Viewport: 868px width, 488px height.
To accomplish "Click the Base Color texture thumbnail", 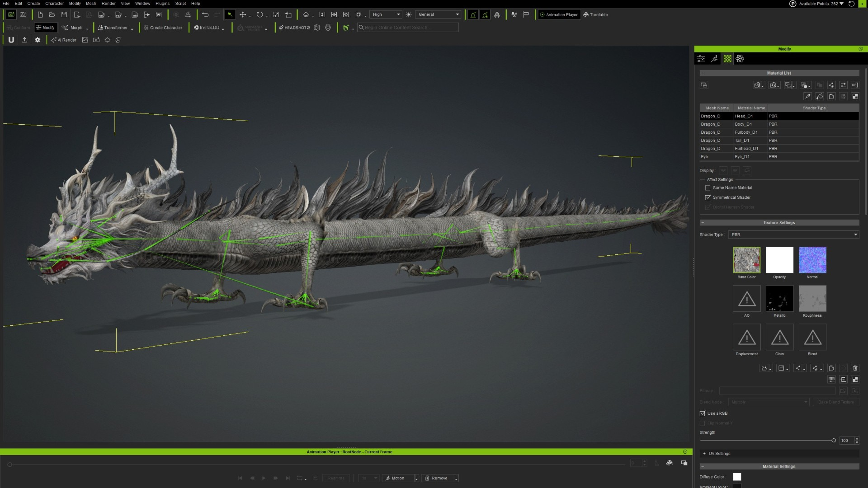I will tap(747, 260).
